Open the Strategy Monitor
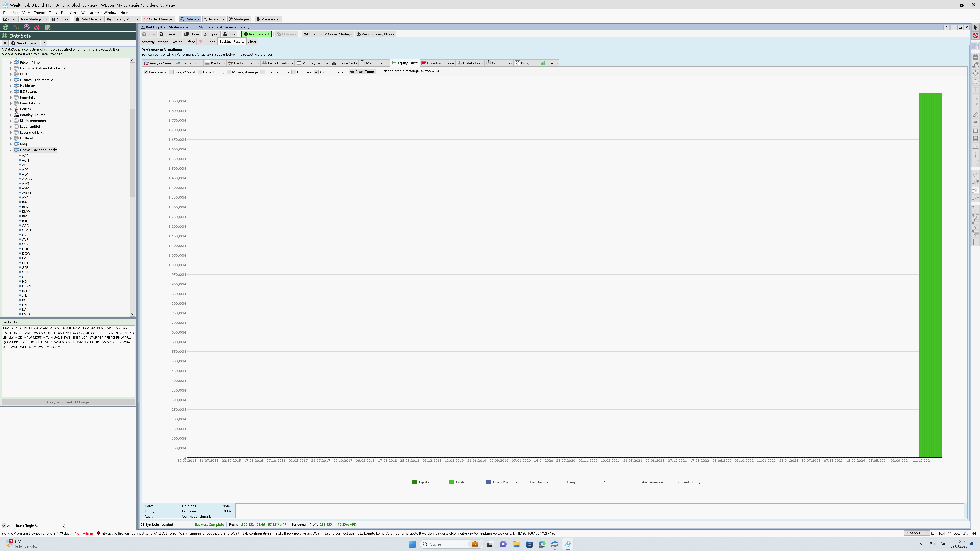Screen dimensions: 980x551 pyautogui.click(x=123, y=19)
